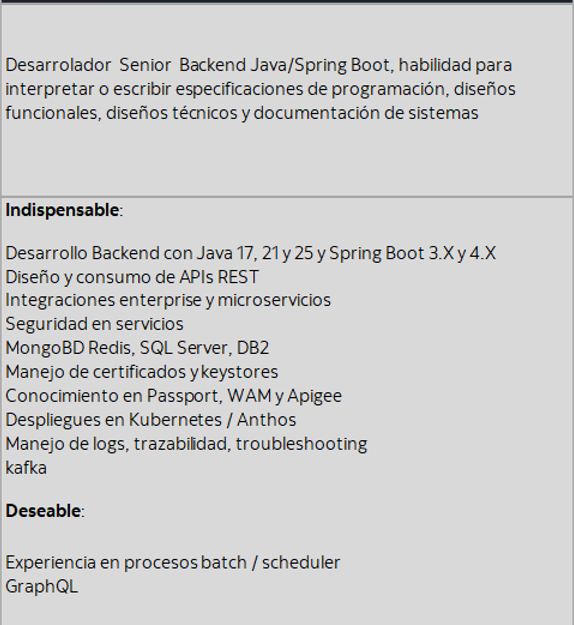Click the 'MongoBD Redis, SQL Server, DB2' line
This screenshot has height=625, width=574.
[x=137, y=348]
